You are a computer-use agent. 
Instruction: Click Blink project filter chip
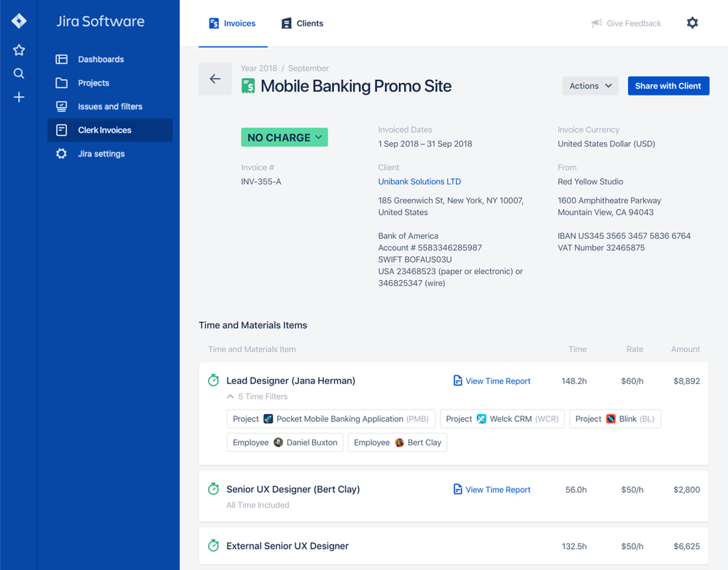[x=615, y=419]
